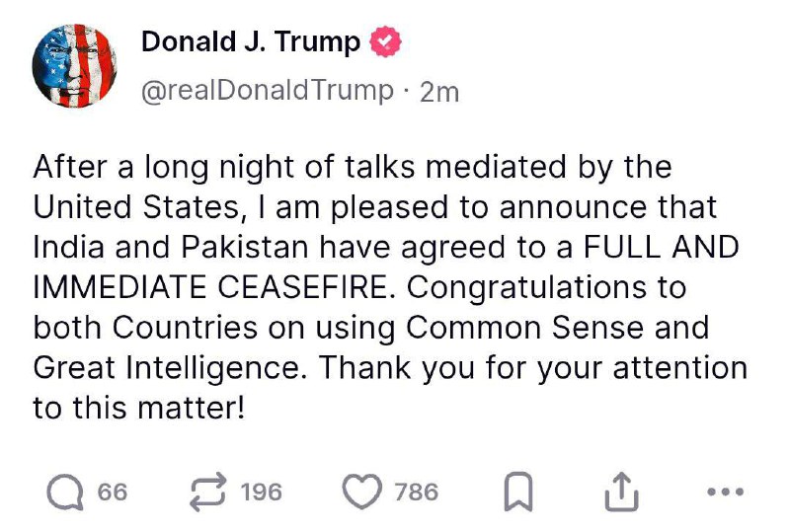Click the Great Intelligence phrase in post
790x532 pixels.
tap(184, 367)
